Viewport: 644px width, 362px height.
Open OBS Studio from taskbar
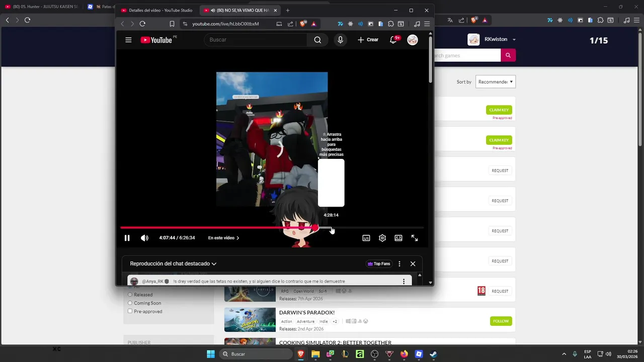point(374,354)
